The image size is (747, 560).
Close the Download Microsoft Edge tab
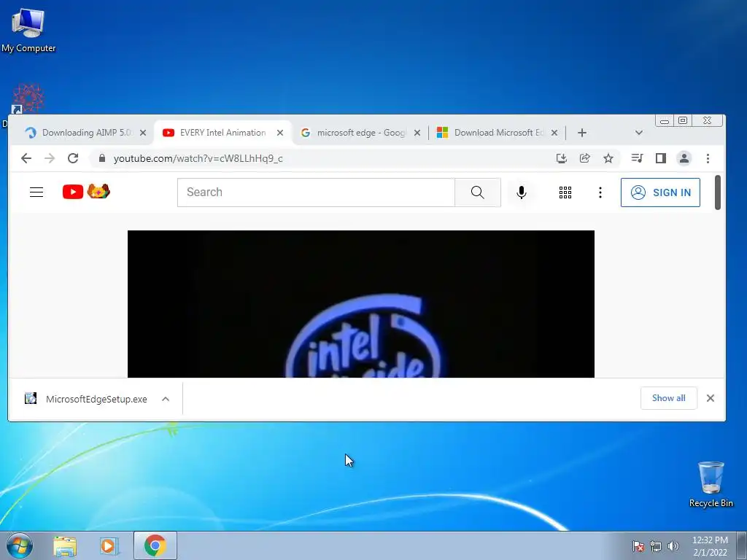tap(554, 133)
